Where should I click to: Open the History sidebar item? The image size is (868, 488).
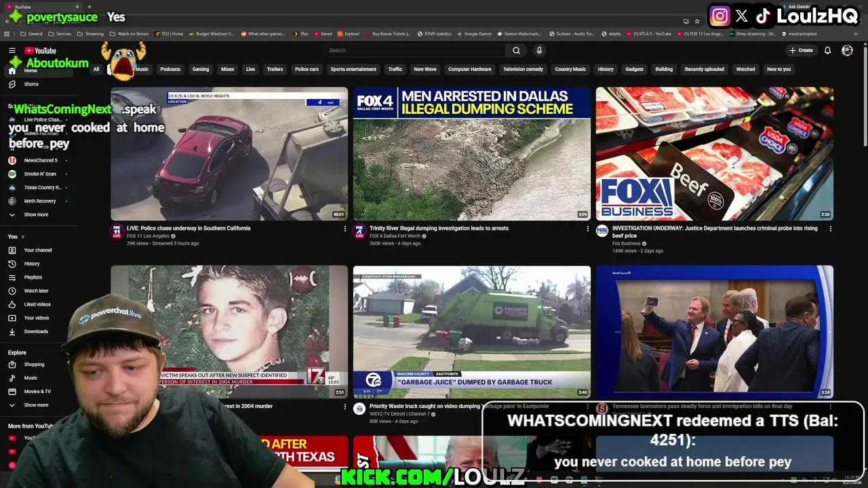tap(32, 264)
